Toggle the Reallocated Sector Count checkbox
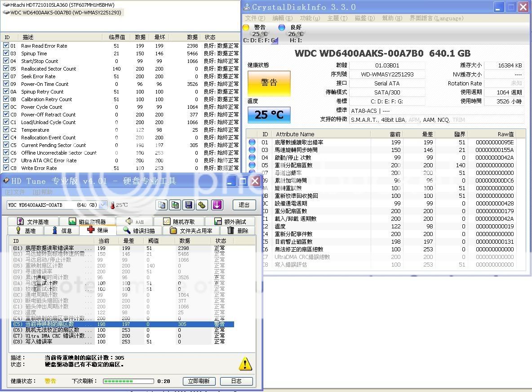532x392 pixels. pyautogui.click(x=6, y=68)
